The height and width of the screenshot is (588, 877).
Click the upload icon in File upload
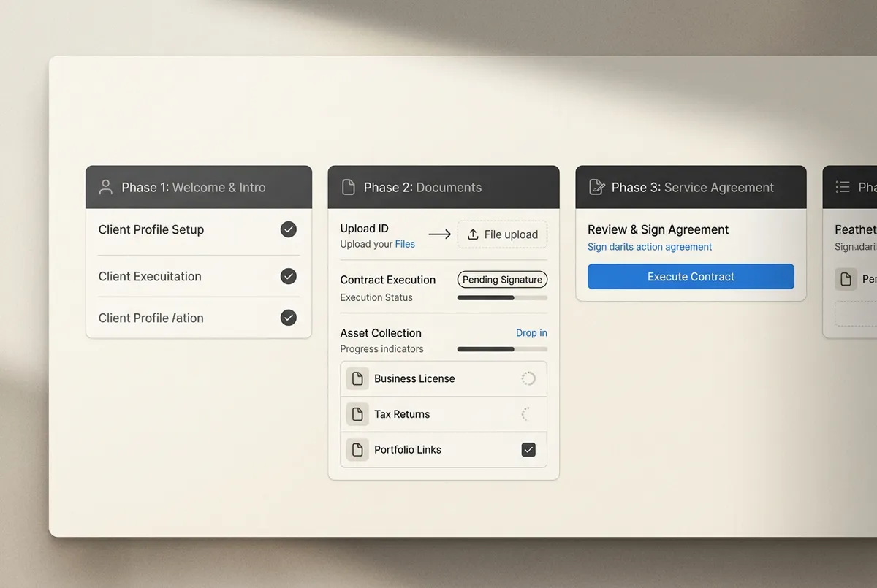tap(473, 234)
